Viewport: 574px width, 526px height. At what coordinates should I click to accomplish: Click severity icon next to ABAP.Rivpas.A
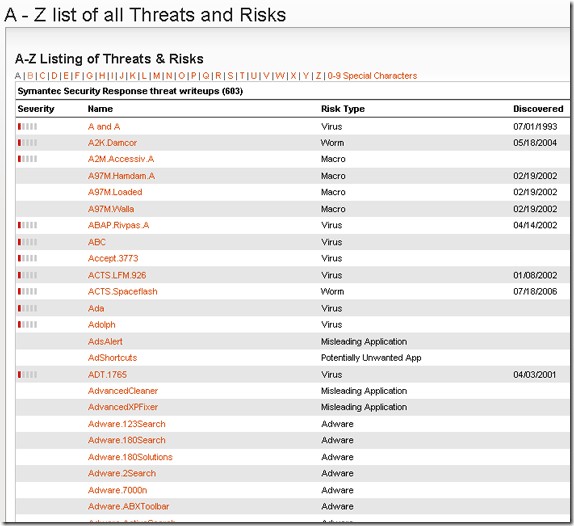click(x=27, y=225)
